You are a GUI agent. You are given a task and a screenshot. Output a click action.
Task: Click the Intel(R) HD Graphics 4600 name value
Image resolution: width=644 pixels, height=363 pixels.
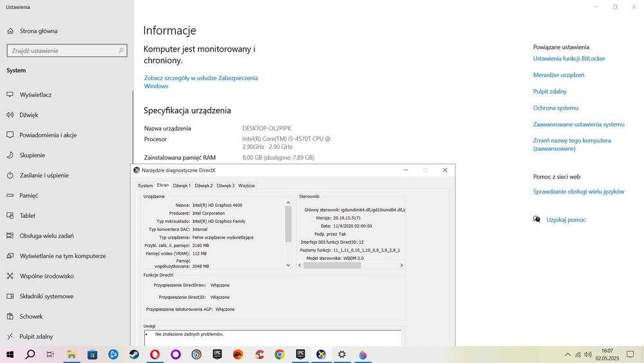click(x=217, y=205)
